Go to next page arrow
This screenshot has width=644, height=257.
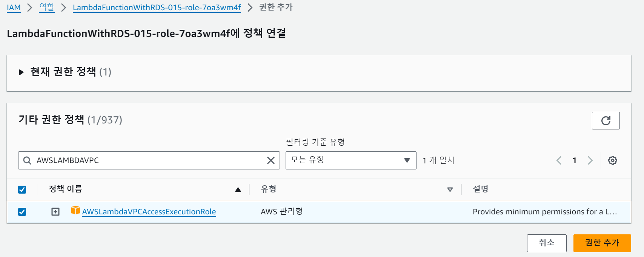pyautogui.click(x=590, y=160)
